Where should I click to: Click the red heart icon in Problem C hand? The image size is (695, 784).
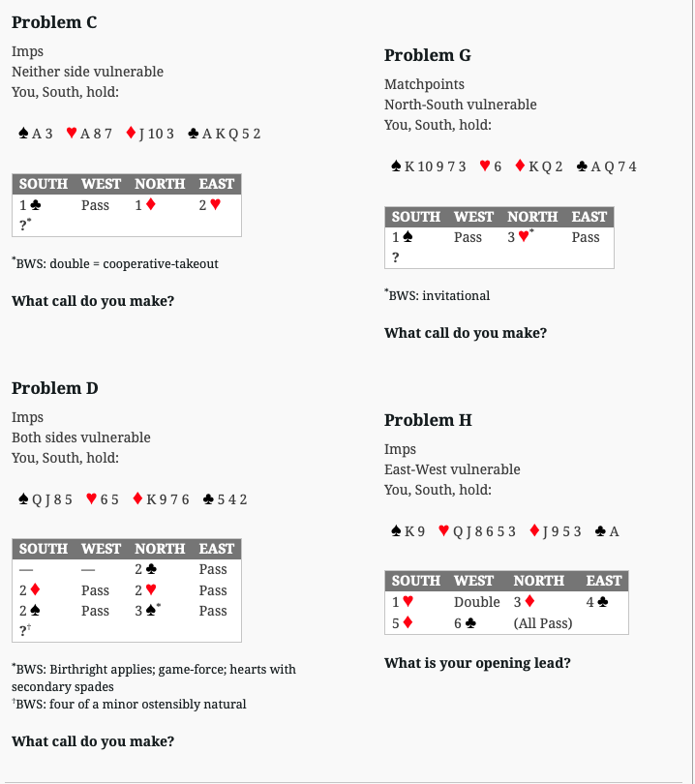[x=72, y=133]
